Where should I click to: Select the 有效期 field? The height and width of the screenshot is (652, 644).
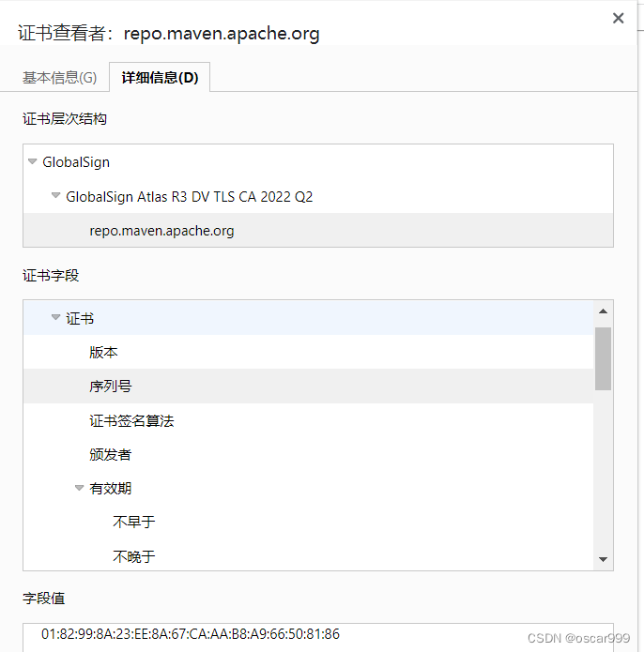pyautogui.click(x=308, y=488)
